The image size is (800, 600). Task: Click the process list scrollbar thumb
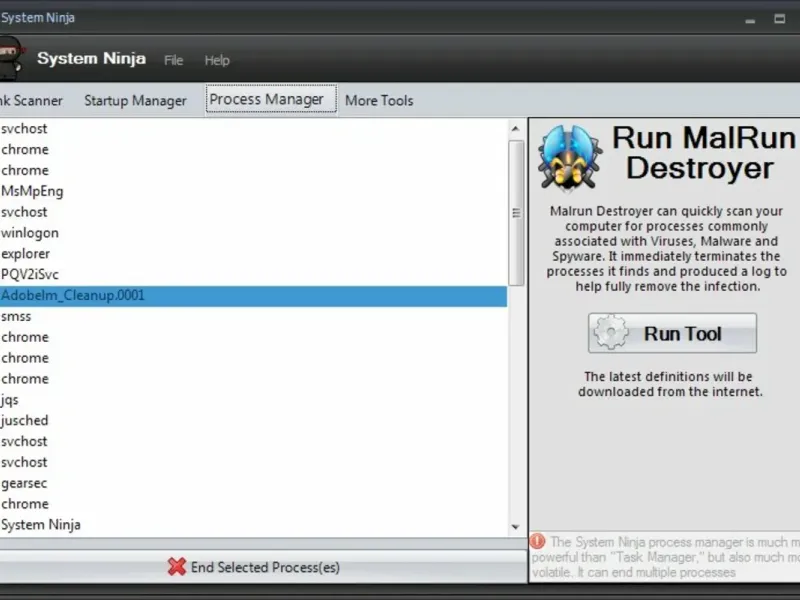pyautogui.click(x=516, y=213)
